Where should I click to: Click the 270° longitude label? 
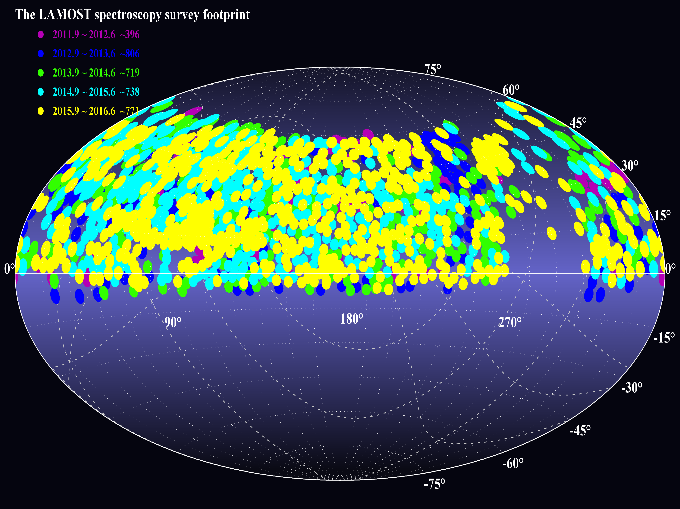click(511, 322)
